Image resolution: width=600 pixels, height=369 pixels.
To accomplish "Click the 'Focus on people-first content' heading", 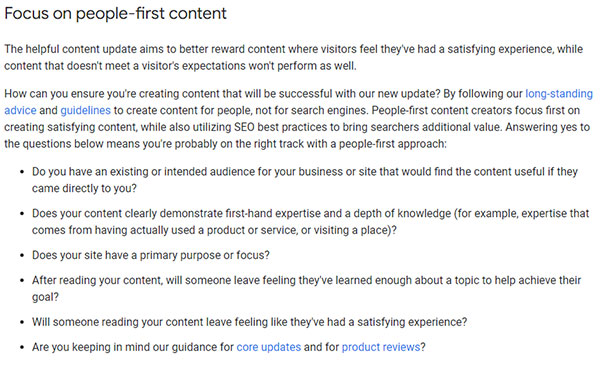I will 116,13.
